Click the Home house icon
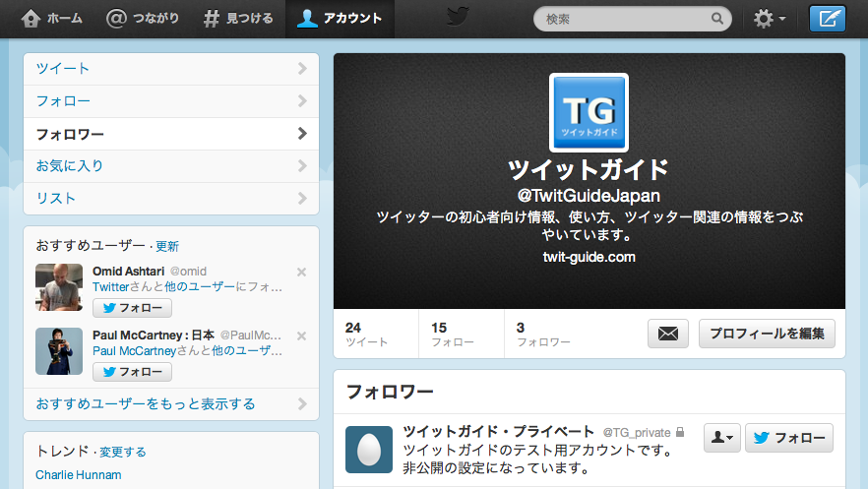The height and width of the screenshot is (489, 868). pyautogui.click(x=31, y=19)
